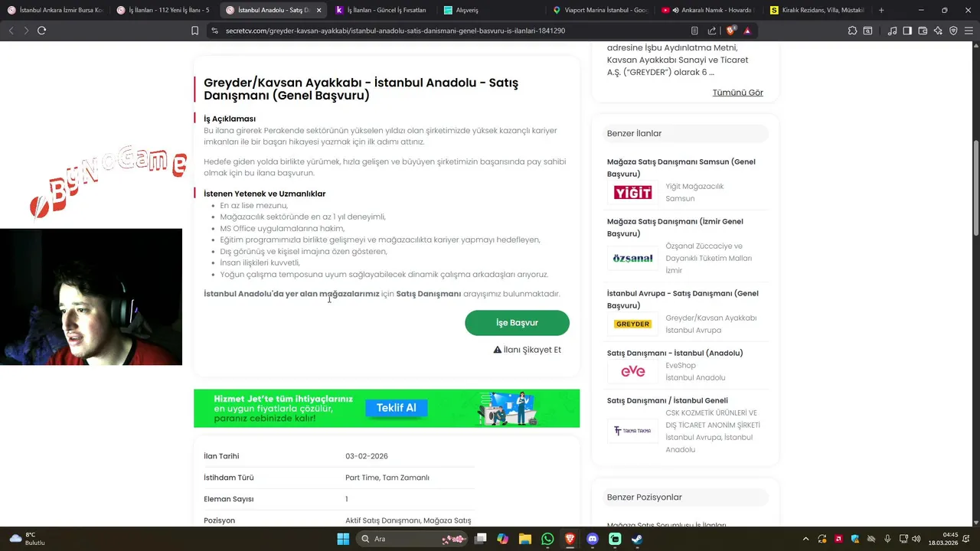Click the Yiğit logo thumbnail

(632, 192)
